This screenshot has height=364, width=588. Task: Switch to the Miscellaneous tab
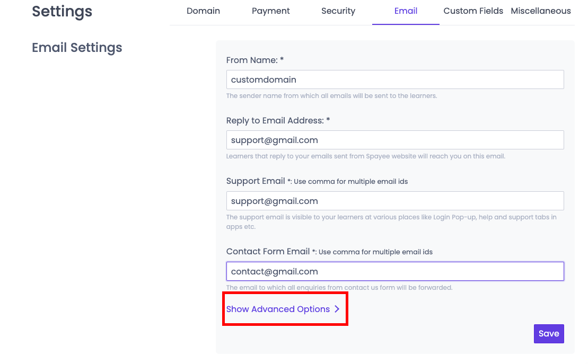coord(541,11)
